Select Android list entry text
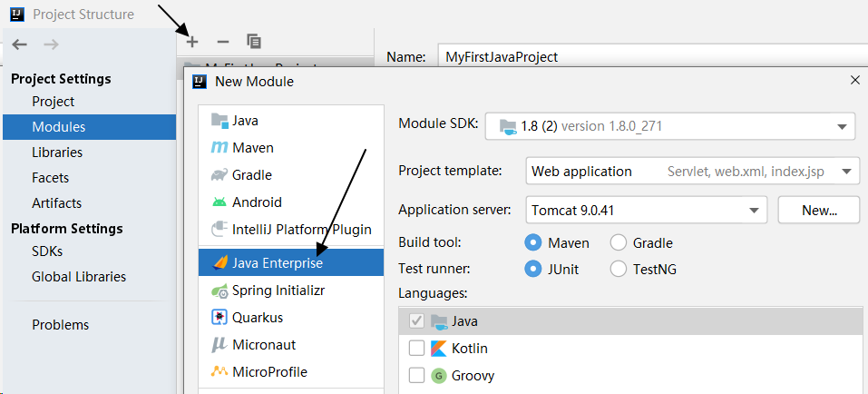 coord(257,202)
